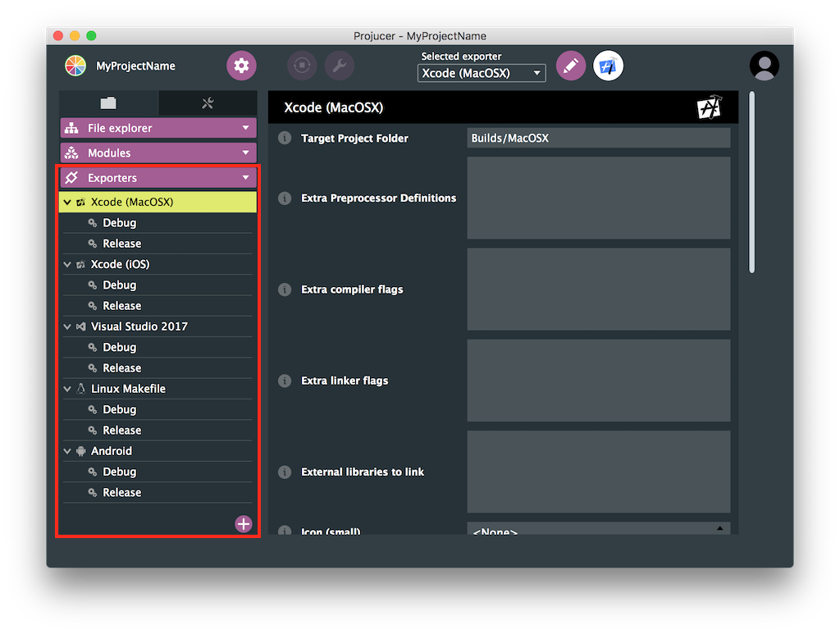Switch to the folder tab in sidebar
Screen dimensions: 840x634
pyautogui.click(x=108, y=103)
